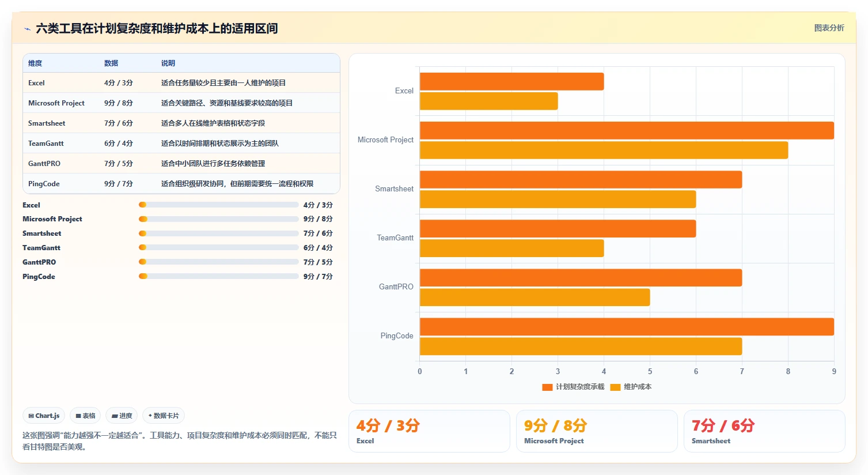Click 6分 / 4分 in the table's TeamGantt row
Screen dimensions: 868x475
[x=119, y=143]
